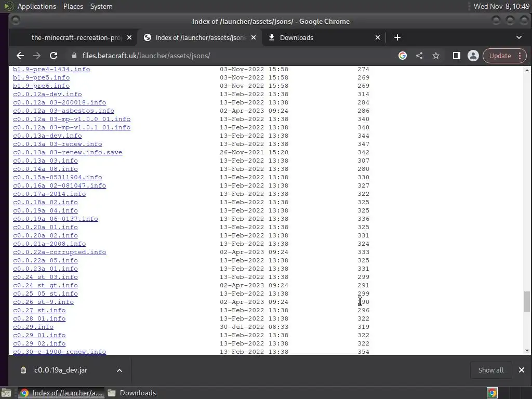Viewport: 532px width, 399px height.
Task: Open Chrome's three-dot menu
Action: [520, 56]
